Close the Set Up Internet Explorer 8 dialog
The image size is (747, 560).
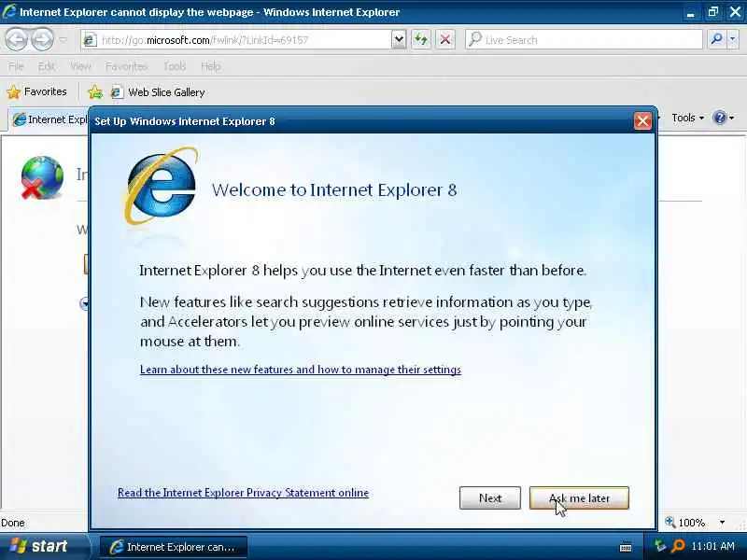pyautogui.click(x=642, y=121)
